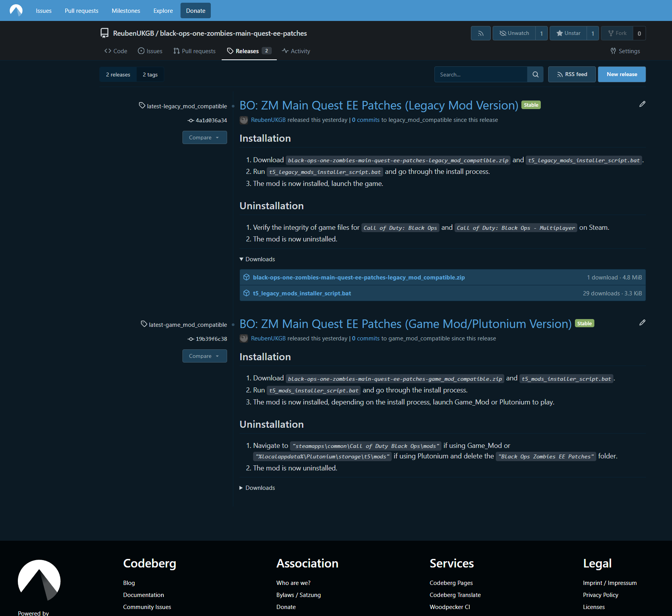Viewport: 672px width, 616px height.
Task: Open the forks count next to Fork
Action: pos(639,33)
